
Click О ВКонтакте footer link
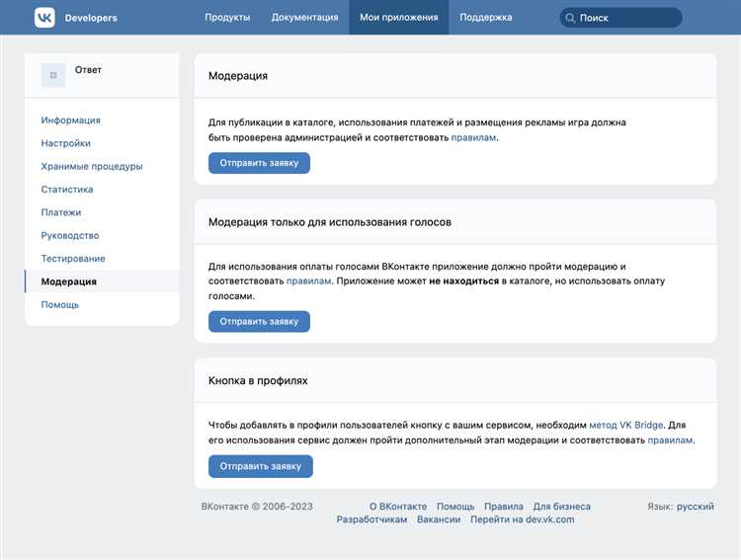point(398,506)
